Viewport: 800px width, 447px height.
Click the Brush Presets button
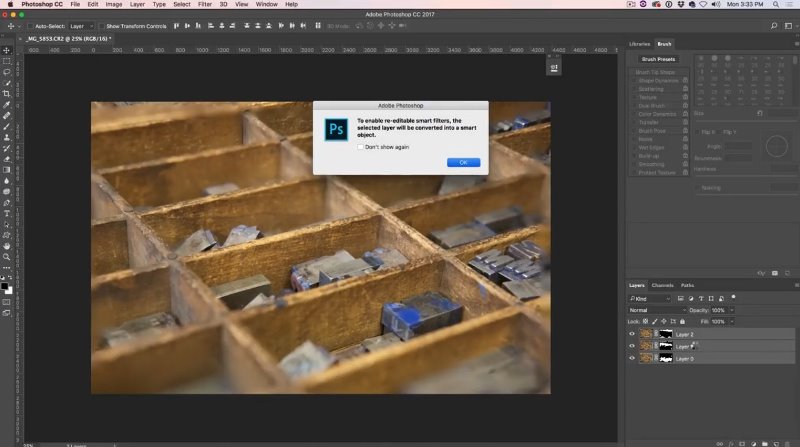tap(658, 59)
